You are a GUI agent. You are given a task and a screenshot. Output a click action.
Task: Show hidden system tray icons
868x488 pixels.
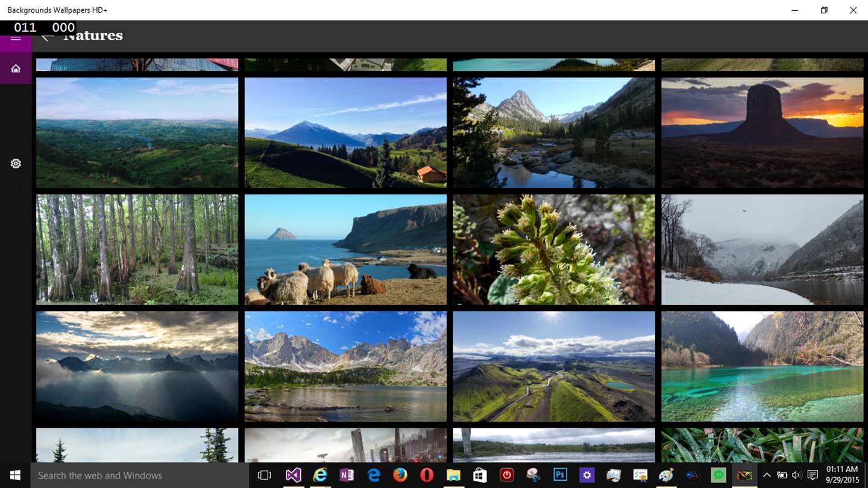[x=767, y=475]
